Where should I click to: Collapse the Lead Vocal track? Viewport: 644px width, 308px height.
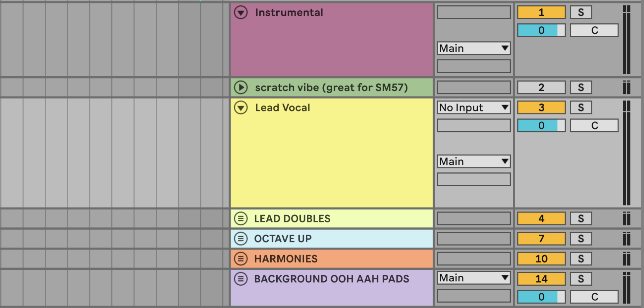(241, 108)
